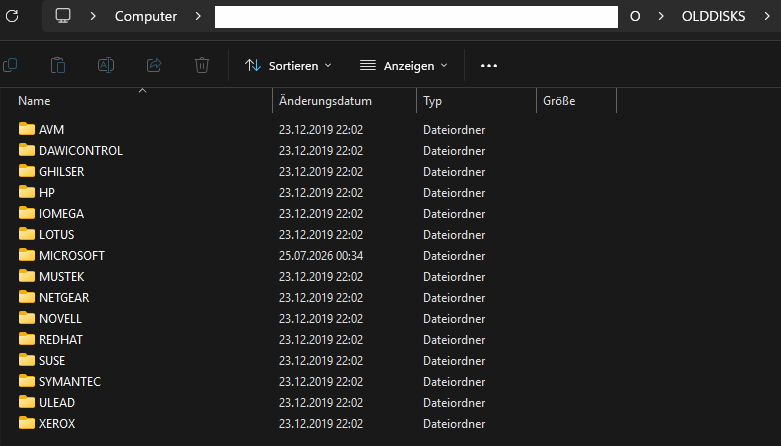
Task: Click Dateiordner type in HP row
Action: 454,192
